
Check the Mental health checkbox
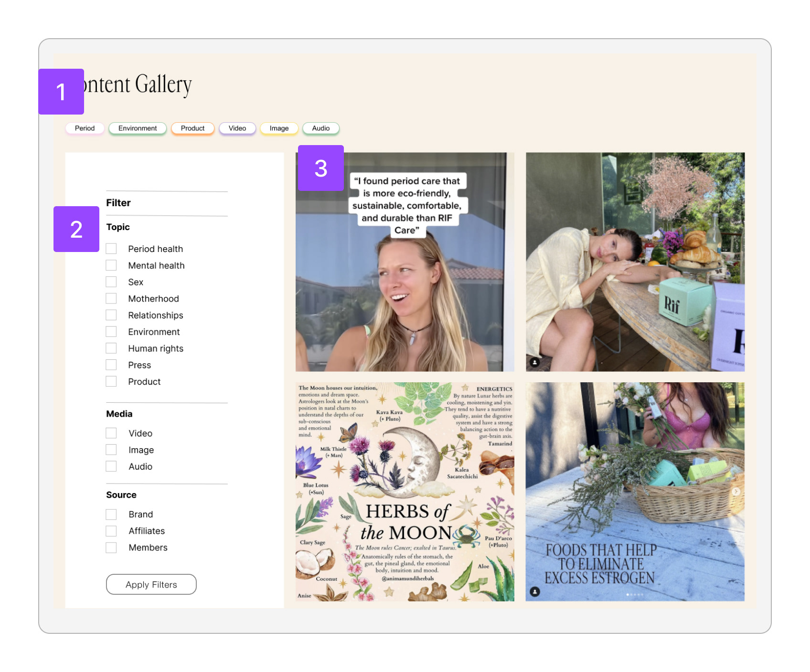pos(111,265)
